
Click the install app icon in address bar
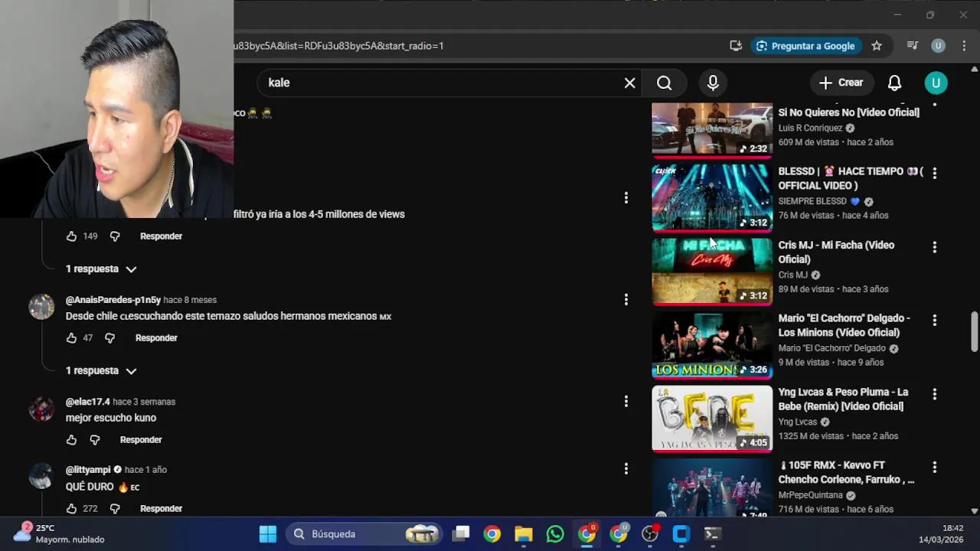(x=736, y=46)
